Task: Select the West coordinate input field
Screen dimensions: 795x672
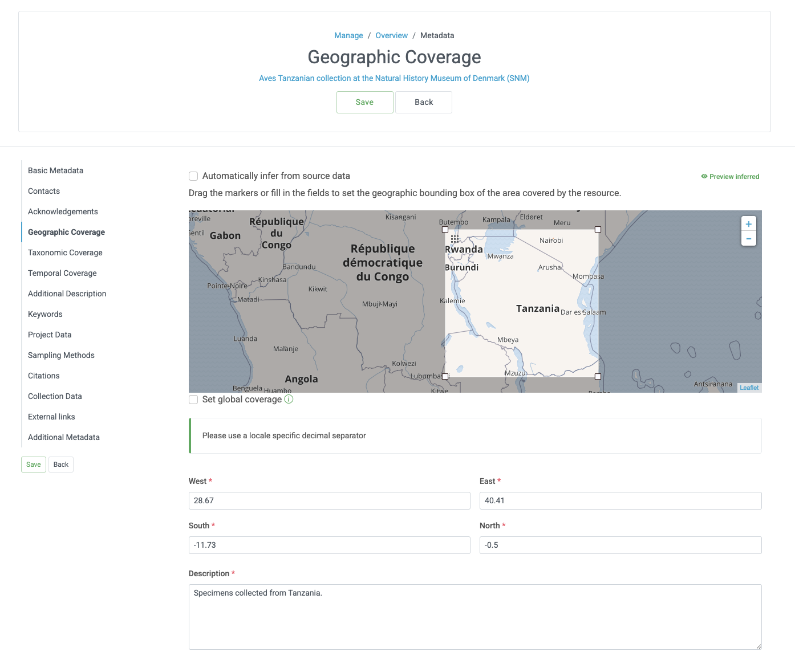Action: pyautogui.click(x=329, y=500)
